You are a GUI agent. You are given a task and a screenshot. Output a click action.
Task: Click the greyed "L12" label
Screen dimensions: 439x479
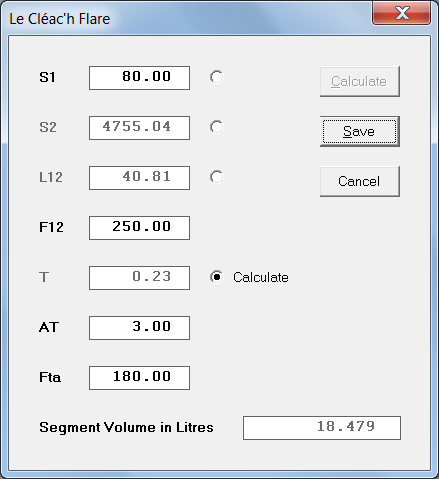pos(51,177)
